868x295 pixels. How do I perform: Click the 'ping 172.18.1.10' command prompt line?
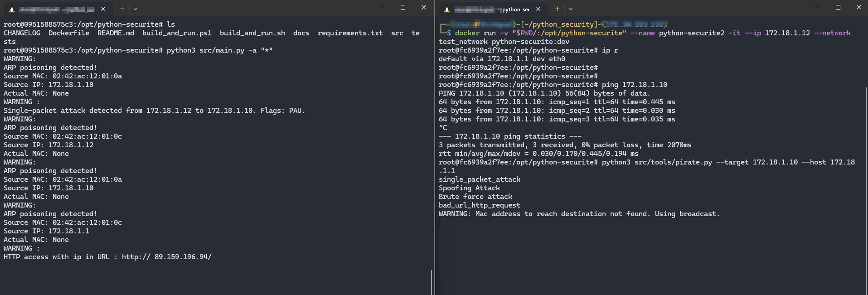[553, 85]
